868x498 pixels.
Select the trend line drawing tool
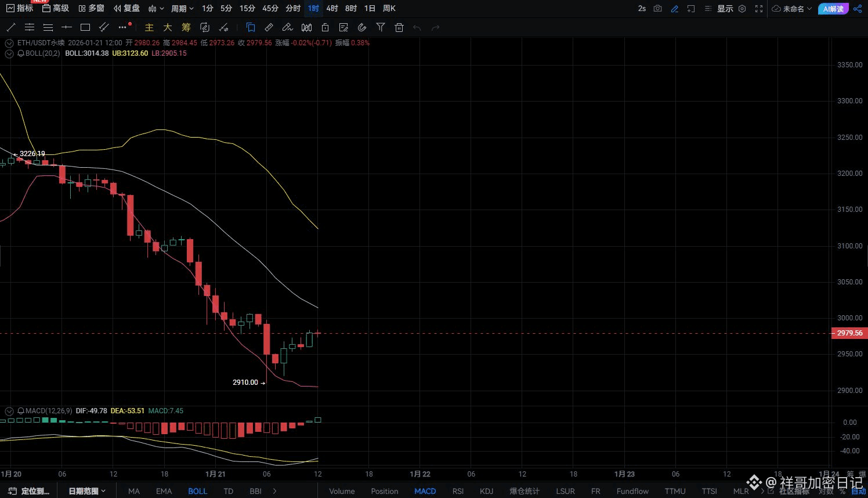click(x=10, y=27)
